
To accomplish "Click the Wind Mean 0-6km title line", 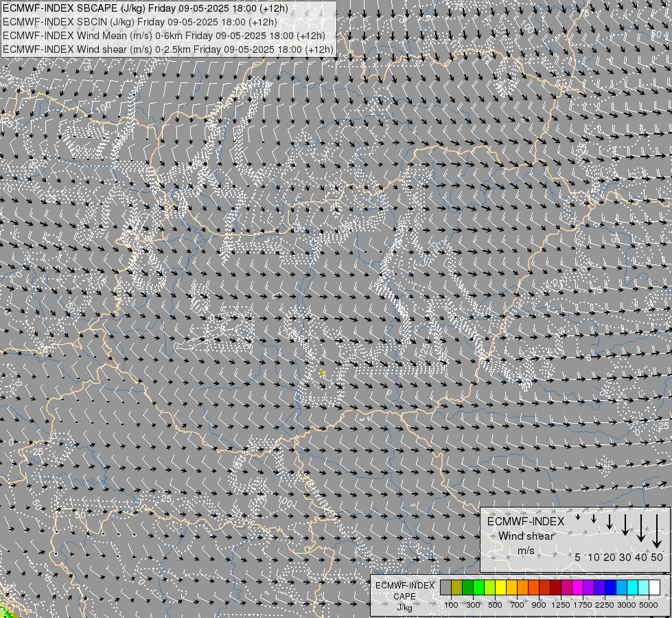I will 164,36.
